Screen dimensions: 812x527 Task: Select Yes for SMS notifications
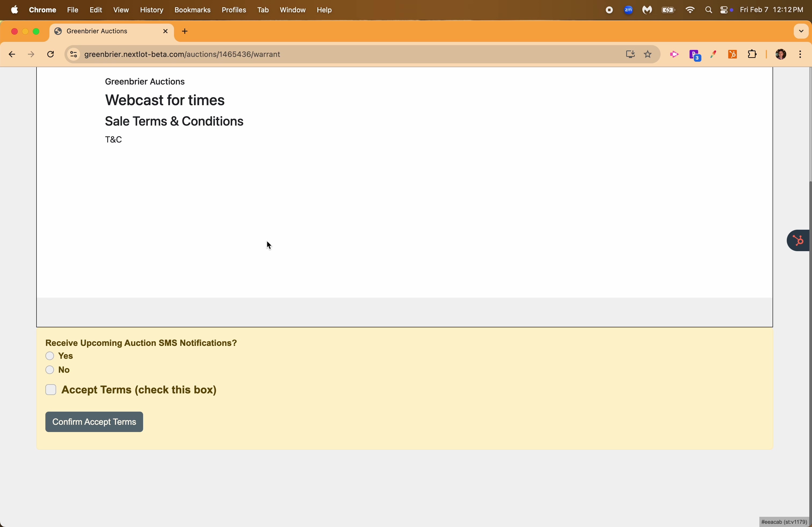pos(50,356)
